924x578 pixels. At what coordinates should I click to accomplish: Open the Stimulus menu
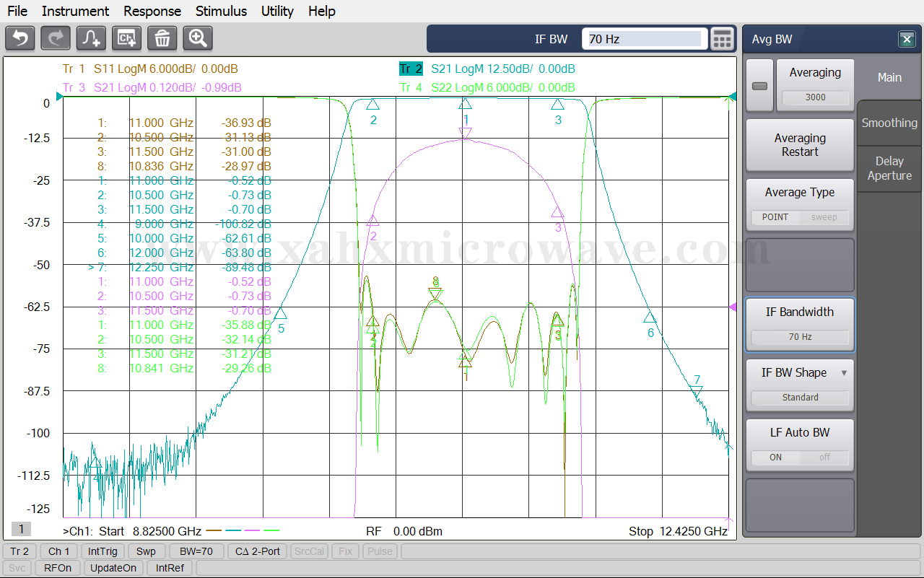(221, 11)
